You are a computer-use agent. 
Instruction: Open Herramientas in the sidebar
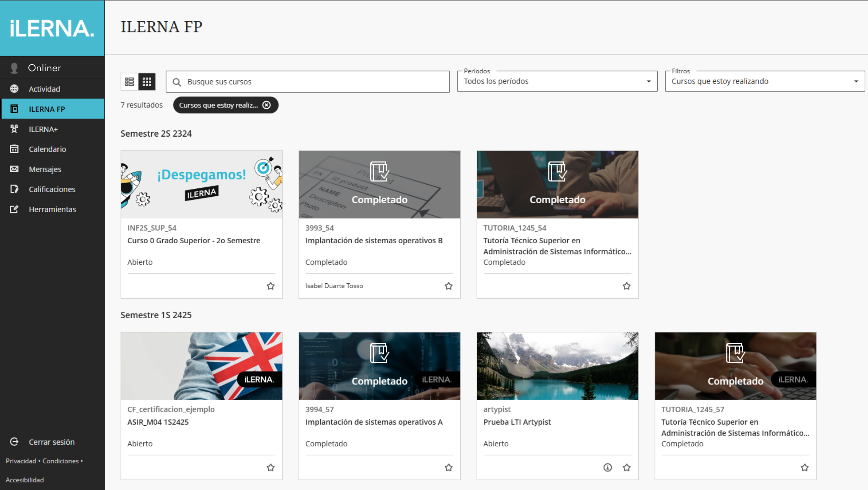[52, 209]
